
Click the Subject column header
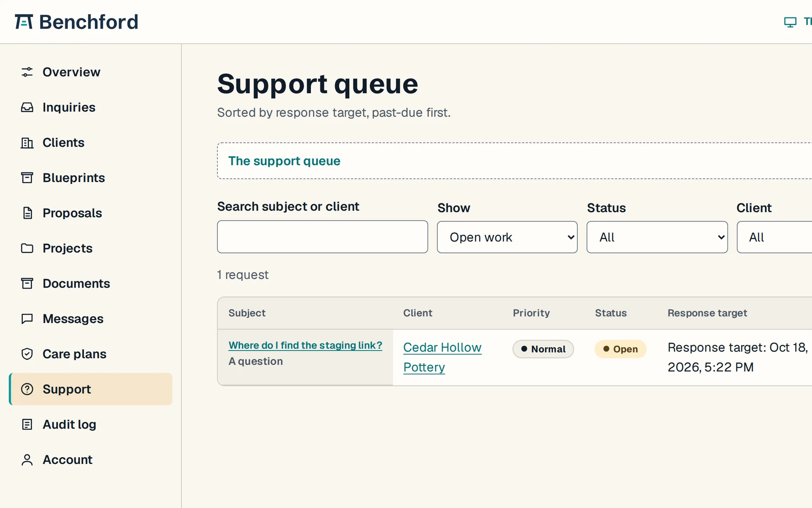click(x=247, y=313)
